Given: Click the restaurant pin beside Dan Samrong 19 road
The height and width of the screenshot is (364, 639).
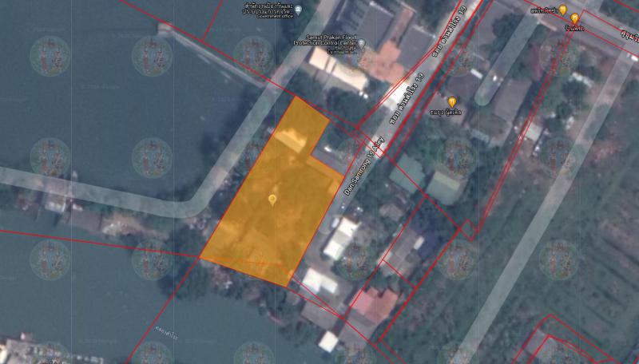Looking at the screenshot, I should pyautogui.click(x=451, y=102).
